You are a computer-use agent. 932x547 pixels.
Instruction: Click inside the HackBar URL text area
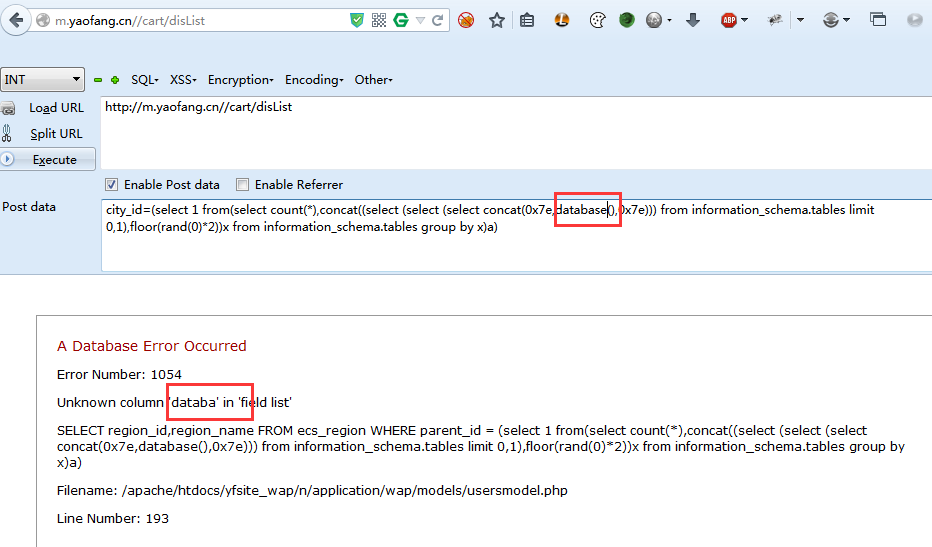click(516, 133)
